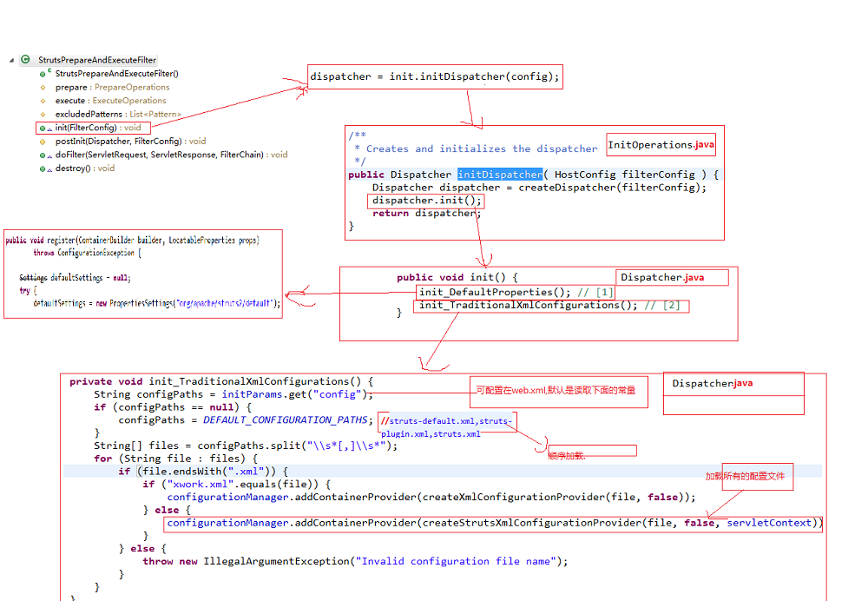The width and height of the screenshot is (868, 601).
Task: Select the destroy() : void method
Action: pyautogui.click(x=85, y=168)
